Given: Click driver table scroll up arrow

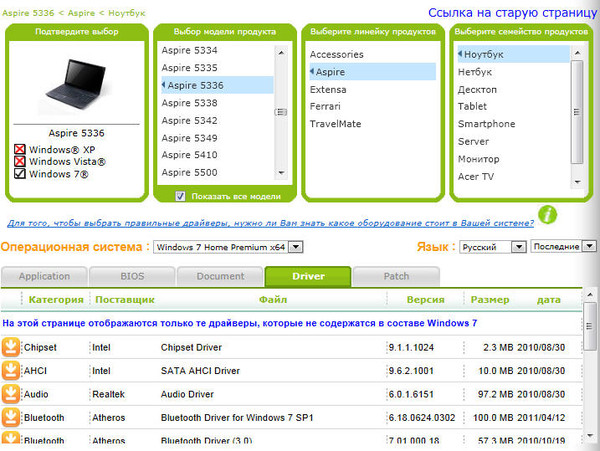Looking at the screenshot, I should point(590,295).
